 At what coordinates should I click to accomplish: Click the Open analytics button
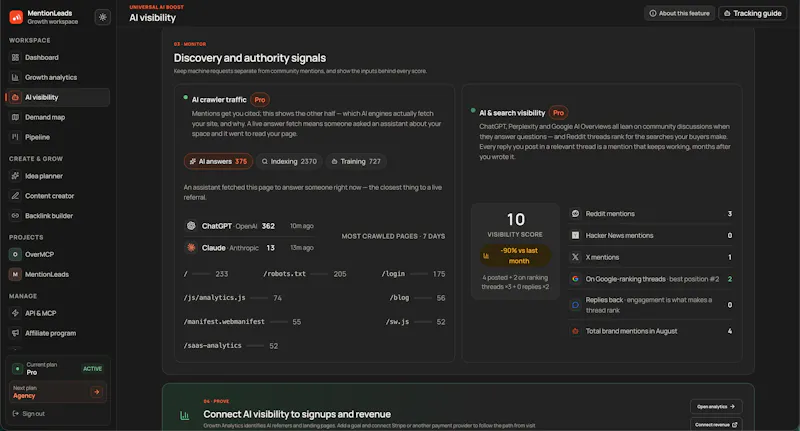[716, 407]
